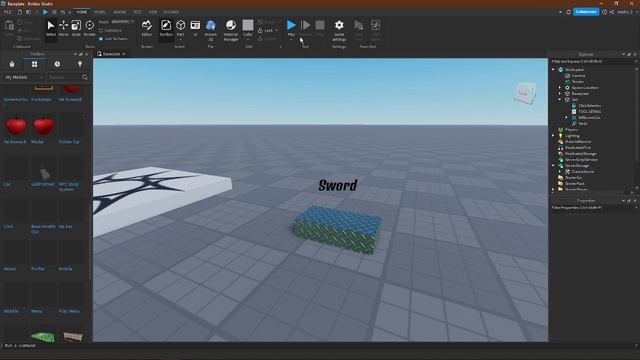The height and width of the screenshot is (360, 640).
Task: Switch to the AVATAR ribbon tab
Action: tap(120, 12)
